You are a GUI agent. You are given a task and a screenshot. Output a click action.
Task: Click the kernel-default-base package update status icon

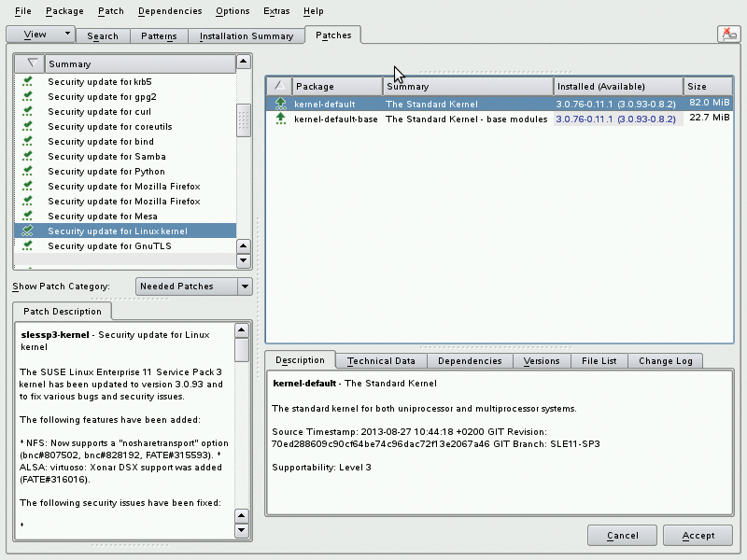(x=279, y=119)
